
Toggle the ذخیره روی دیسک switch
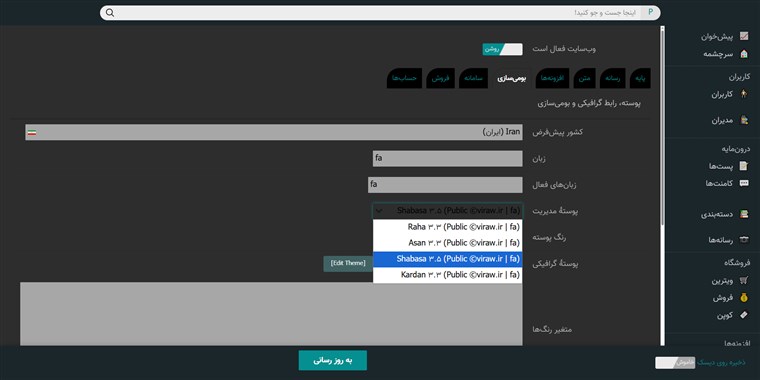tap(675, 363)
